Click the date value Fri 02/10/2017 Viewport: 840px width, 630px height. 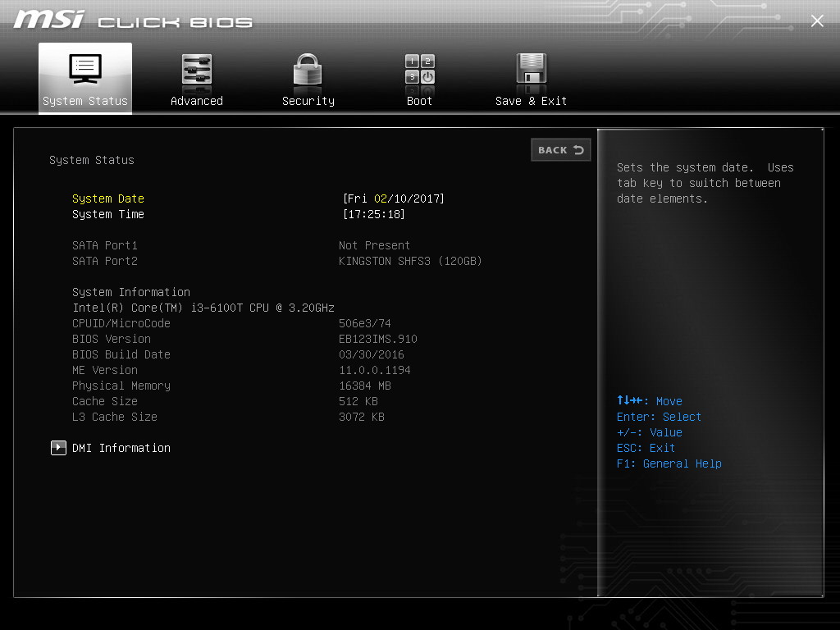click(394, 199)
